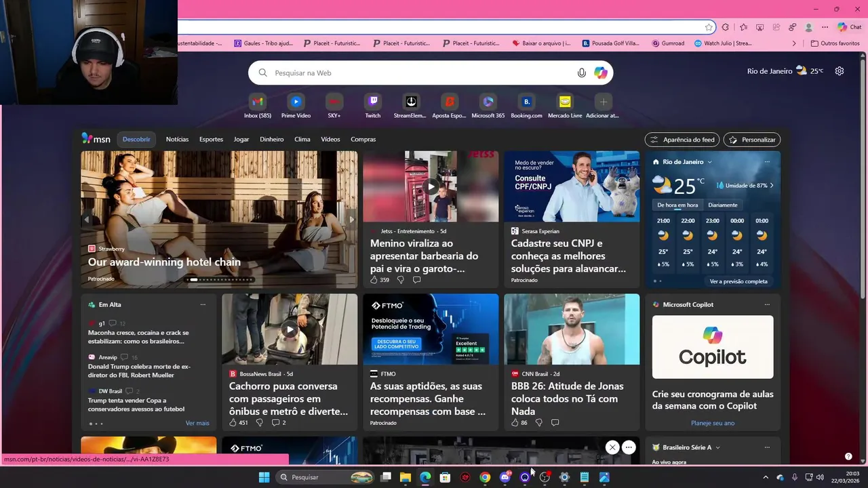Go to next slide in carousel

[x=351, y=220]
